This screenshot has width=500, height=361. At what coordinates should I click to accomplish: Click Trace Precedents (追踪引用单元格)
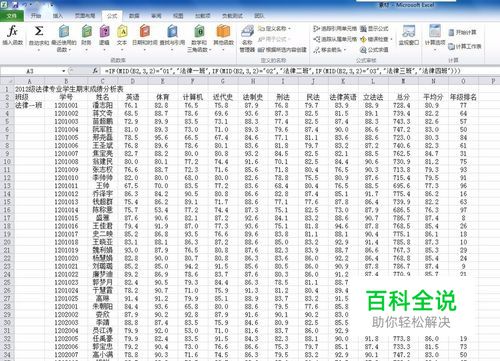point(335,29)
